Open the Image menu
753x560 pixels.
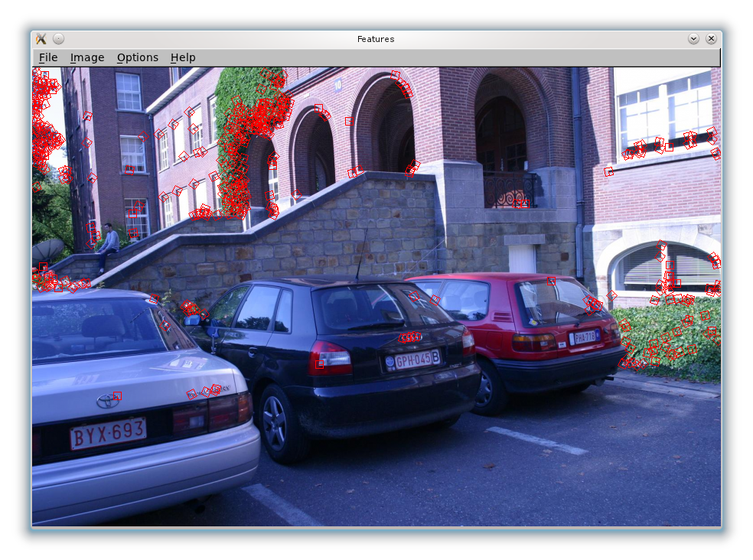pyautogui.click(x=87, y=57)
